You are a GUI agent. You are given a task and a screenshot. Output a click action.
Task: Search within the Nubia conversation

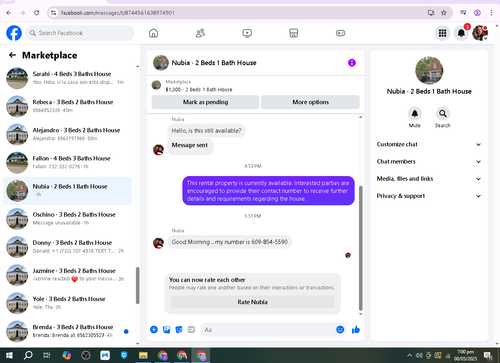coord(443,114)
